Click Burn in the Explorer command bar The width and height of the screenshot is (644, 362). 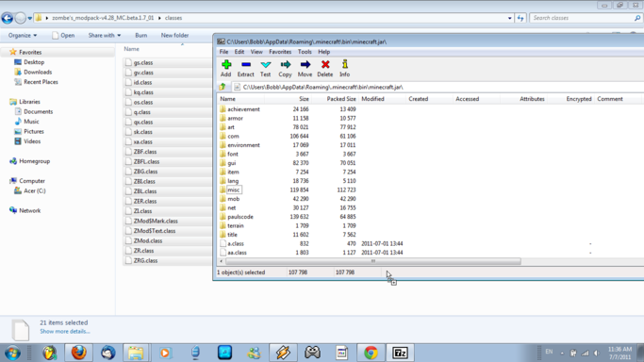point(140,35)
